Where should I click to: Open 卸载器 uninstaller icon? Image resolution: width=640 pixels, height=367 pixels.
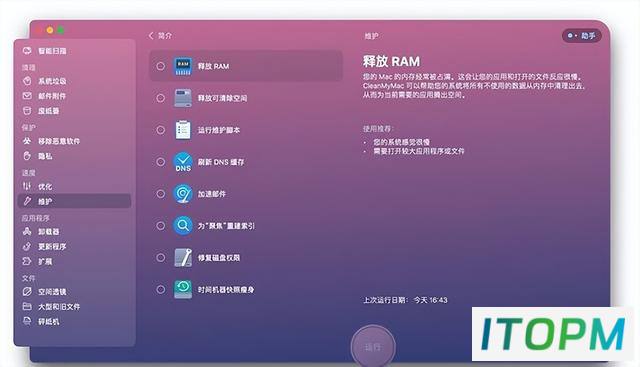coord(27,231)
